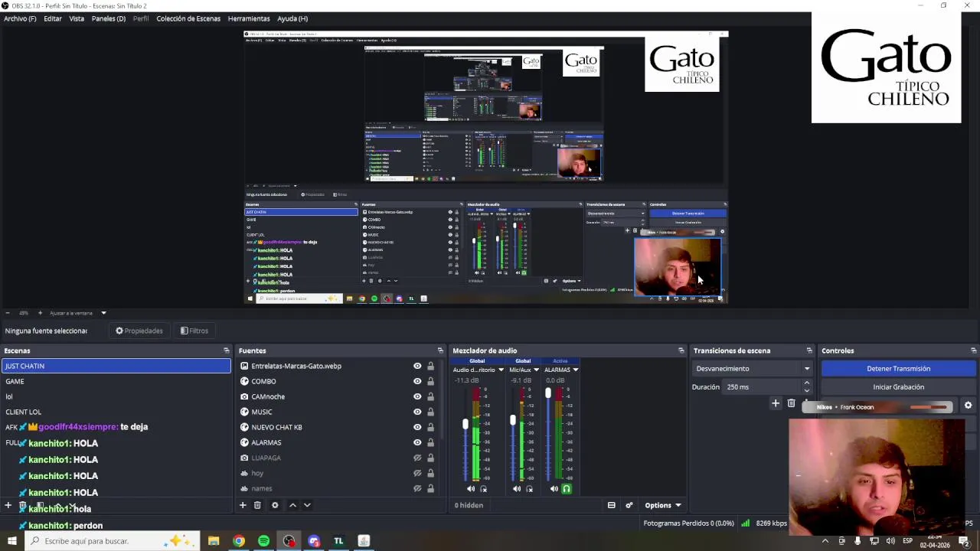This screenshot has height=551, width=980.
Task: Open Spotify from the taskbar
Action: tap(263, 541)
